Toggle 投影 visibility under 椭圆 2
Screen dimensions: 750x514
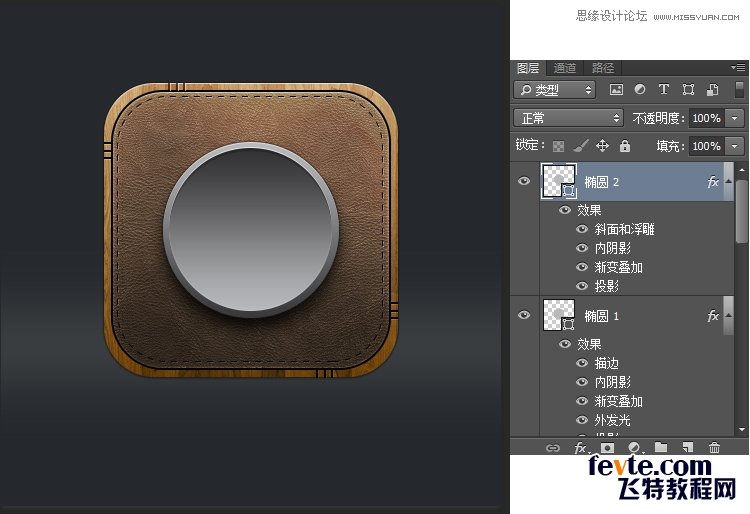582,286
